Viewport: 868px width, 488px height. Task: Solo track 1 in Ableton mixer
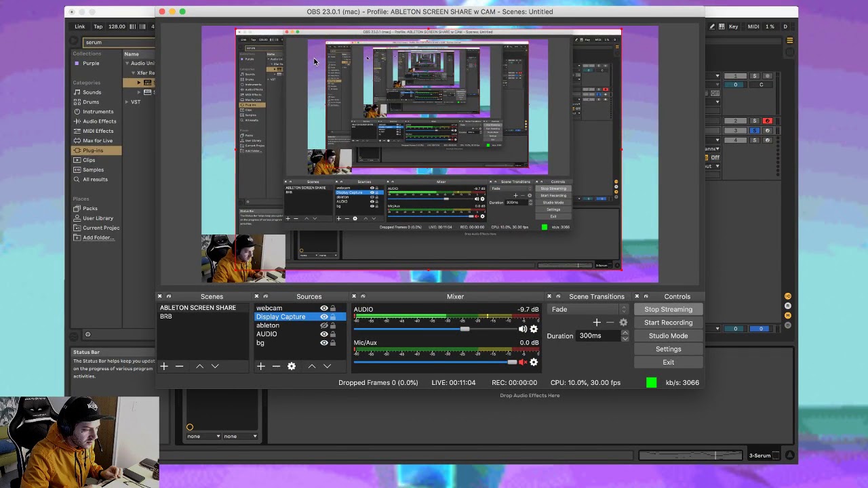754,76
